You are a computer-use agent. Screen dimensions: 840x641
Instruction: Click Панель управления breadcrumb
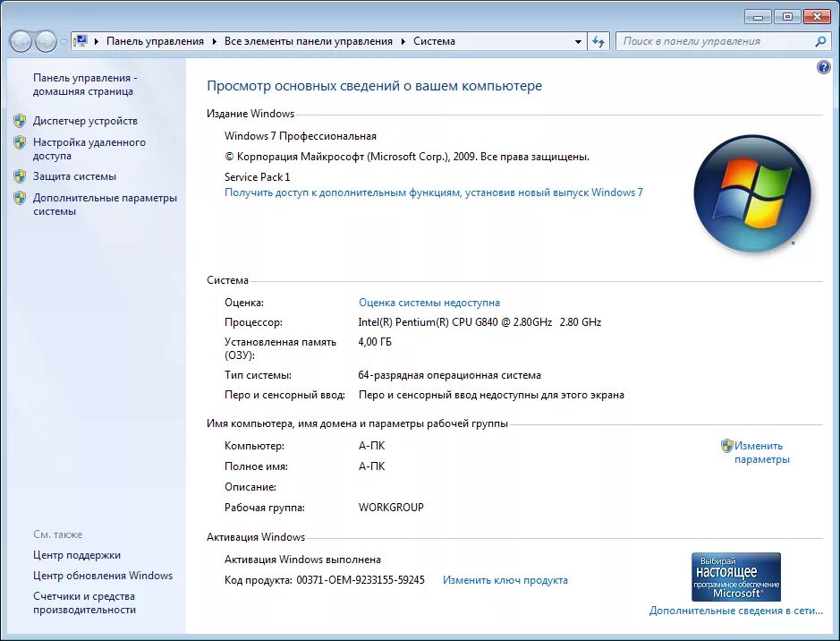click(155, 41)
